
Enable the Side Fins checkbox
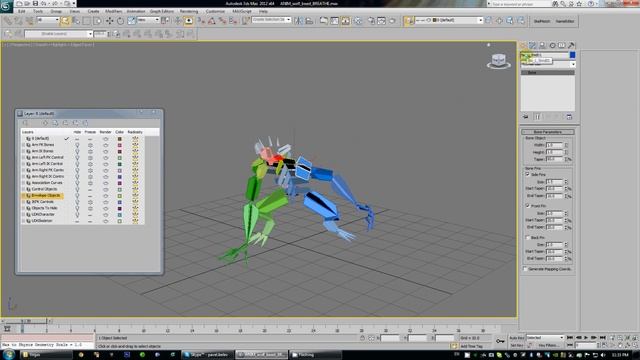pyautogui.click(x=527, y=174)
